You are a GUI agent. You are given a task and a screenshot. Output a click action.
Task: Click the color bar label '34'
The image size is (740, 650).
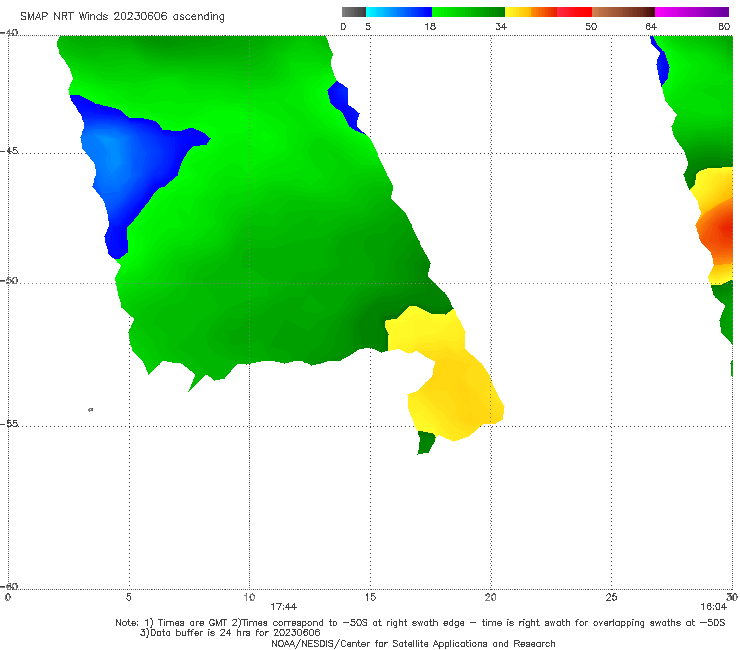point(501,27)
